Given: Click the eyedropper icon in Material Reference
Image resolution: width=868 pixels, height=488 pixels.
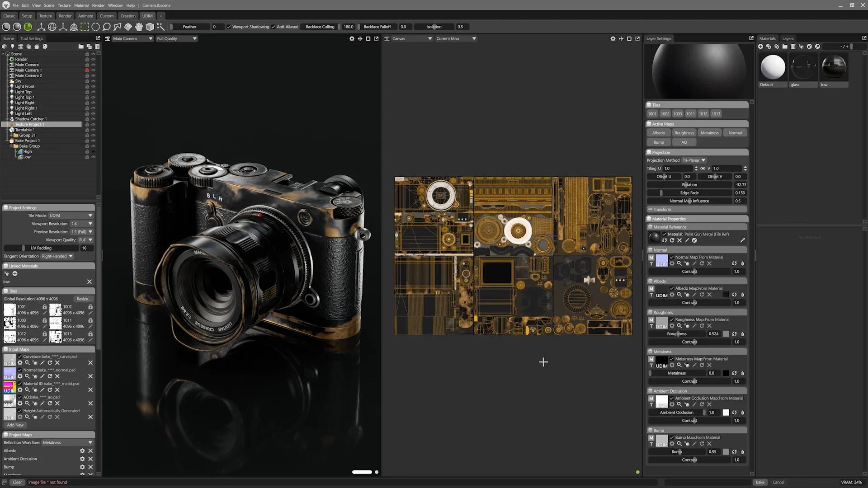Looking at the screenshot, I should [742, 240].
